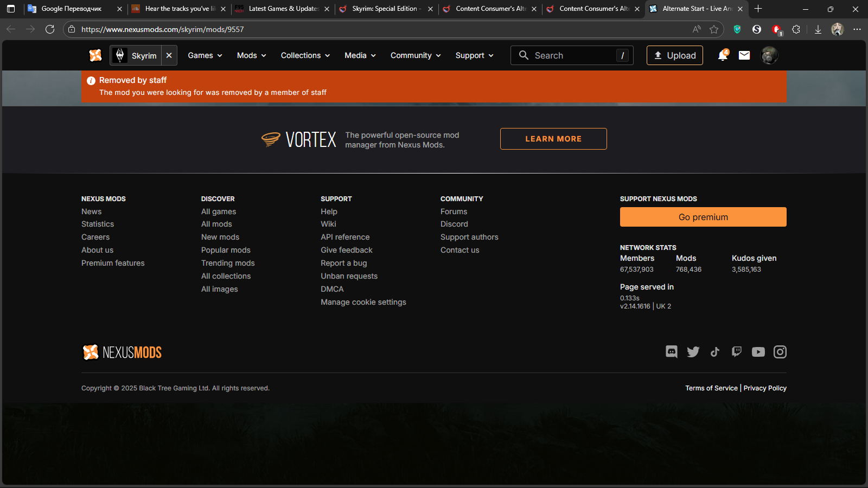
Task: Click the green shield extension icon
Action: coord(737,29)
